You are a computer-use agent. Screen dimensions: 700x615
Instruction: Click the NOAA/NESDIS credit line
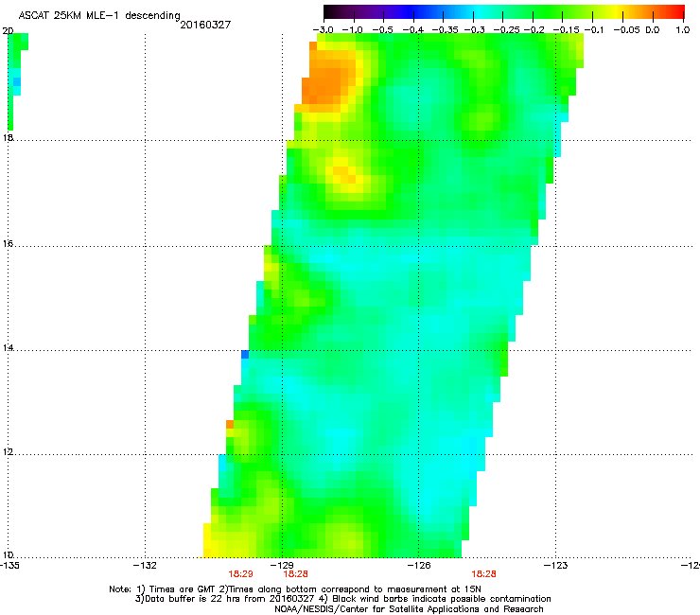click(409, 609)
